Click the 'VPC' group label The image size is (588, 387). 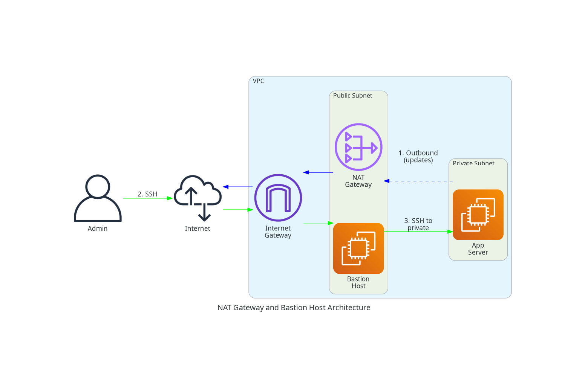point(259,81)
